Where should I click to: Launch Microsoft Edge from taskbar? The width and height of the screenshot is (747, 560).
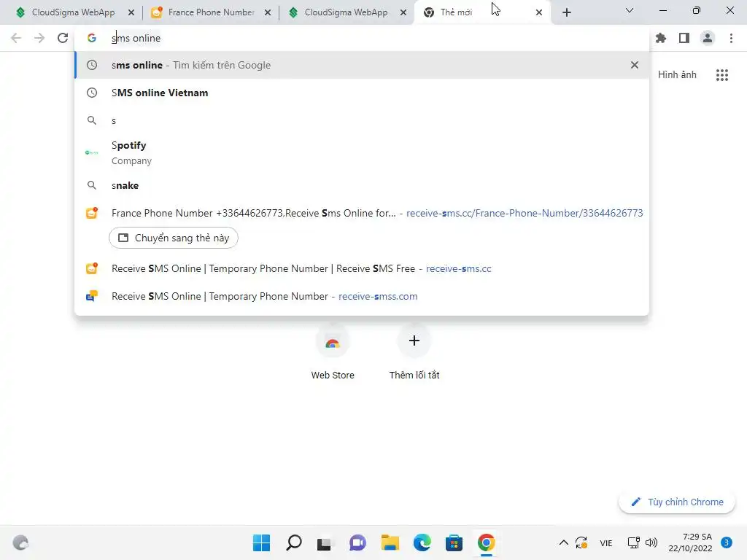point(422,542)
